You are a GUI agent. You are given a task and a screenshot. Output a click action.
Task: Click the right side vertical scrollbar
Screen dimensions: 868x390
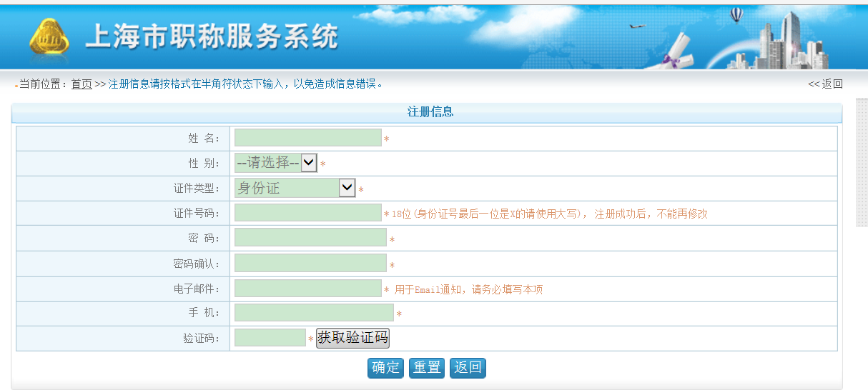pyautogui.click(x=862, y=164)
